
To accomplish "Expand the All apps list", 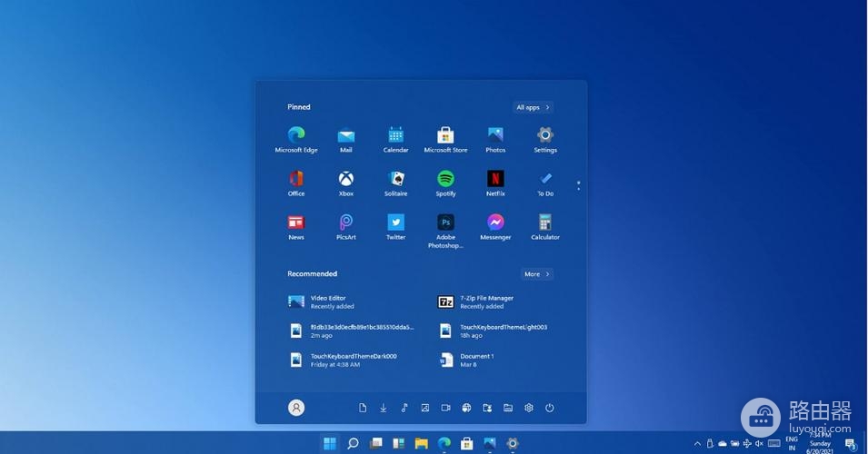I will click(533, 107).
